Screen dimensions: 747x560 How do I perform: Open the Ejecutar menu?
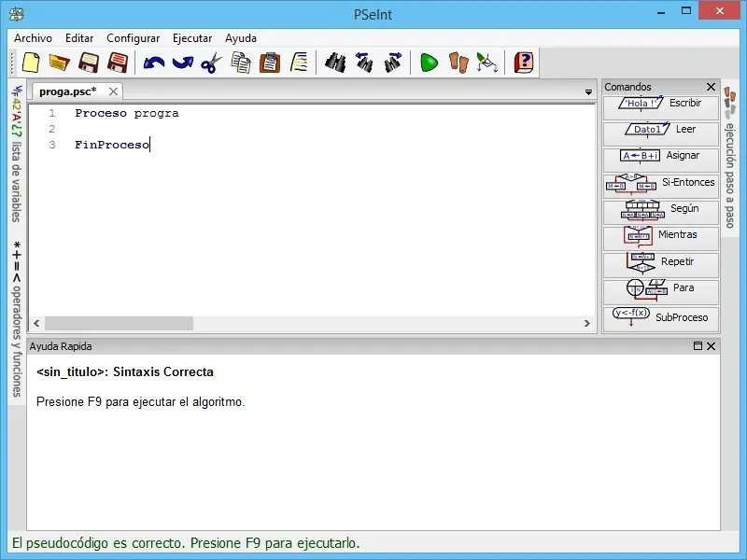[192, 38]
